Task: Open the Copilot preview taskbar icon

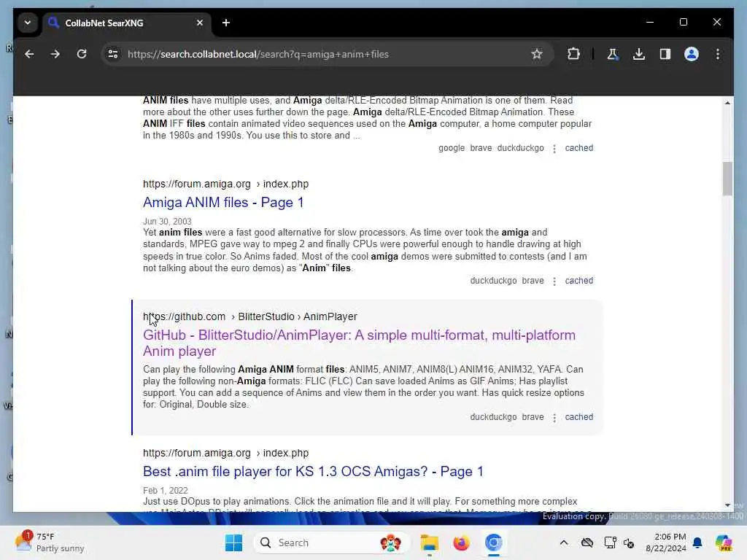Action: click(x=724, y=542)
